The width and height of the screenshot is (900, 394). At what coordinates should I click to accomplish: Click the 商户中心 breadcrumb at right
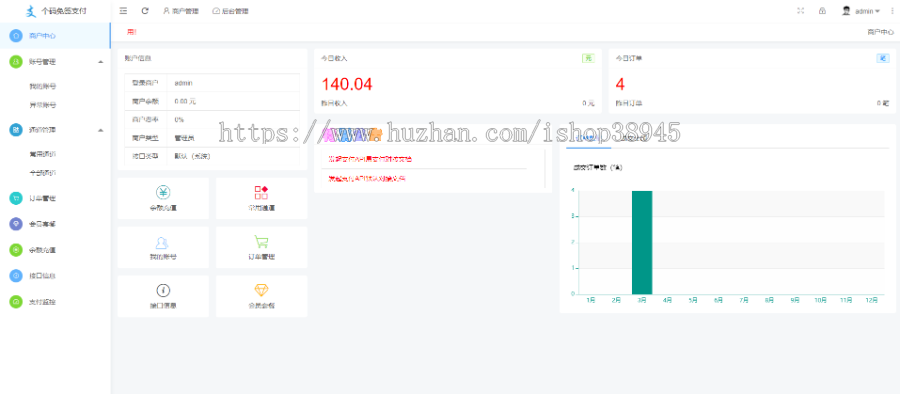(880, 32)
